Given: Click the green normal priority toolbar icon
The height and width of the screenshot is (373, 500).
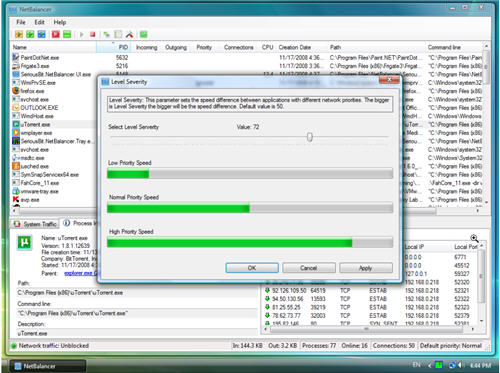Looking at the screenshot, I should click(30, 34).
